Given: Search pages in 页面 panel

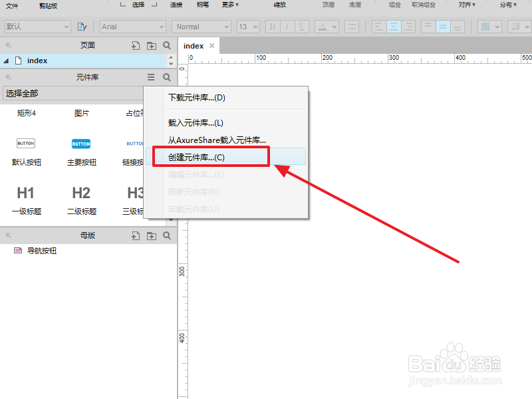Looking at the screenshot, I should pos(167,45).
